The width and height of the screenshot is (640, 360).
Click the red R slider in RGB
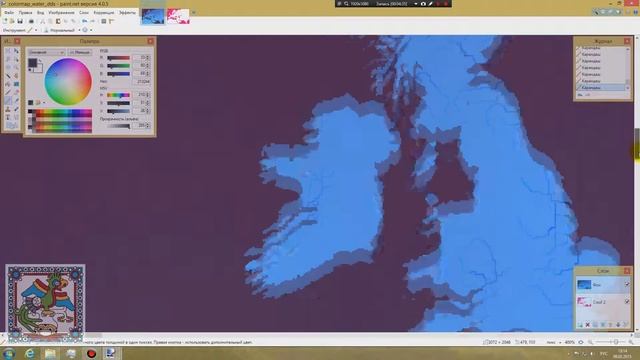click(x=118, y=58)
